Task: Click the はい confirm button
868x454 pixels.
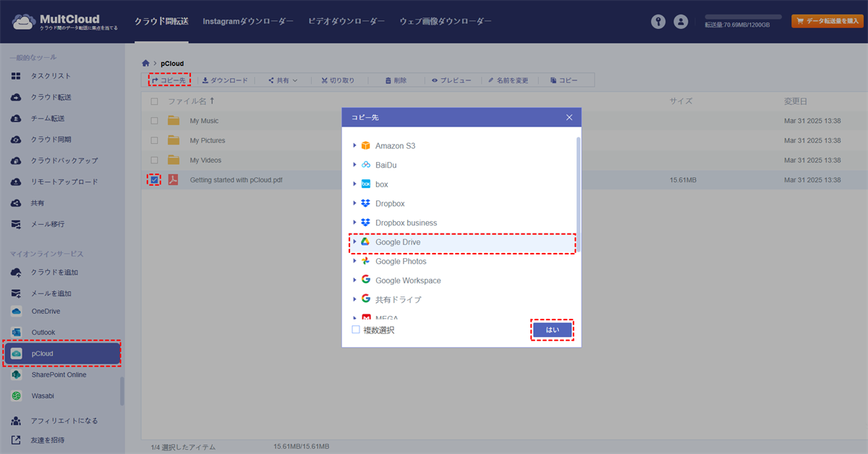Action: (x=553, y=330)
